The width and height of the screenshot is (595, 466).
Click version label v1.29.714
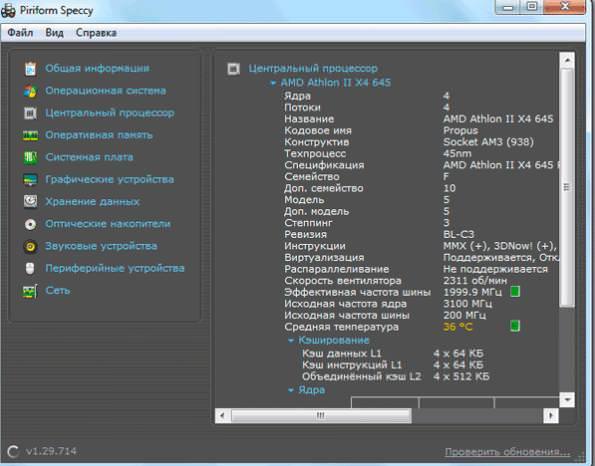pyautogui.click(x=51, y=451)
